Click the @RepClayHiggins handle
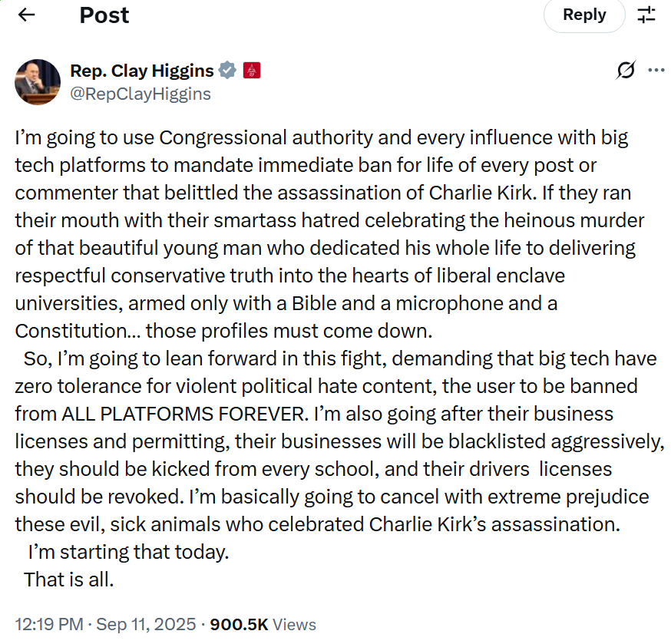The image size is (671, 644). tap(140, 94)
